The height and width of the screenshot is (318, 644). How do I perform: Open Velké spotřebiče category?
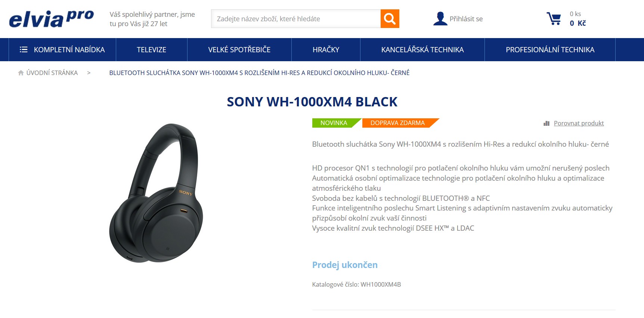click(239, 50)
